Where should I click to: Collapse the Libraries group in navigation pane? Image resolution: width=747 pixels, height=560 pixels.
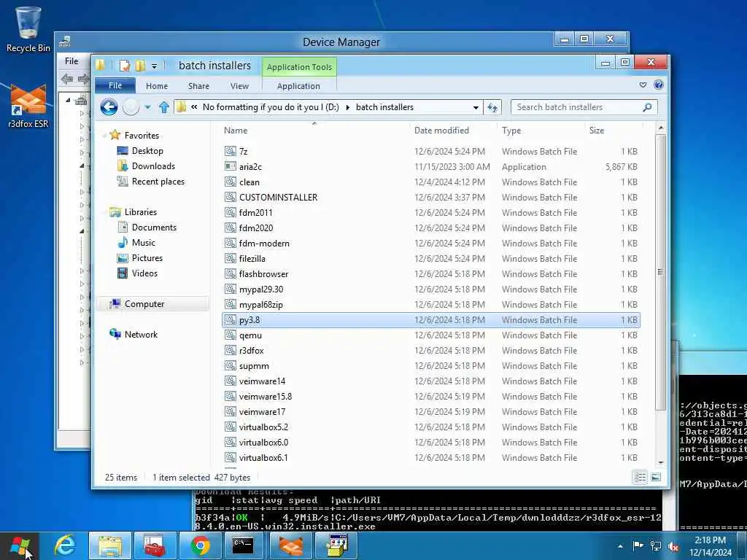[104, 212]
